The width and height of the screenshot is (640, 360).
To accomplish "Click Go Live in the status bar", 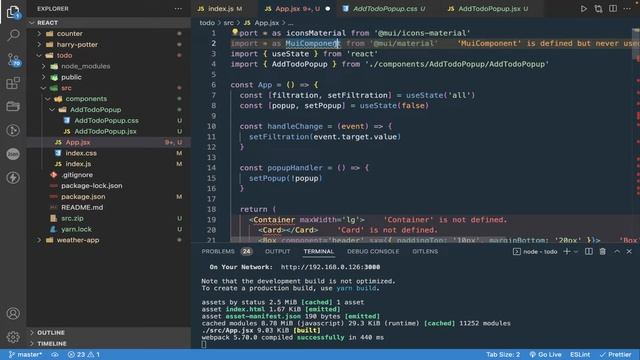I will click(545, 355).
